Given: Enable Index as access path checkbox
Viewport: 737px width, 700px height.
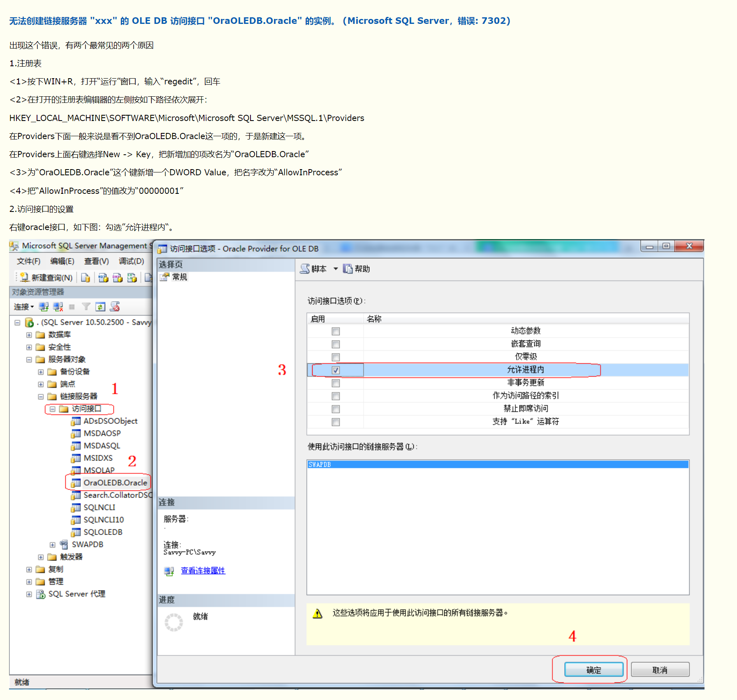Looking at the screenshot, I should (x=336, y=396).
